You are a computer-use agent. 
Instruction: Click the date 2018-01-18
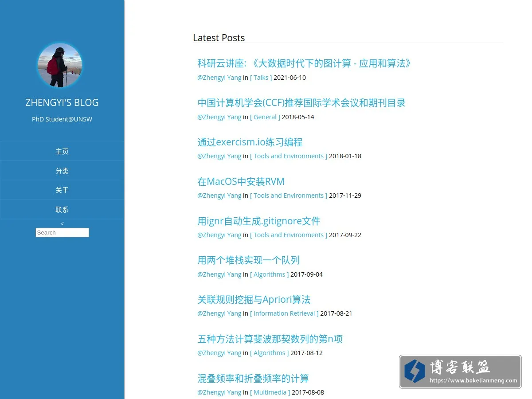coord(345,156)
